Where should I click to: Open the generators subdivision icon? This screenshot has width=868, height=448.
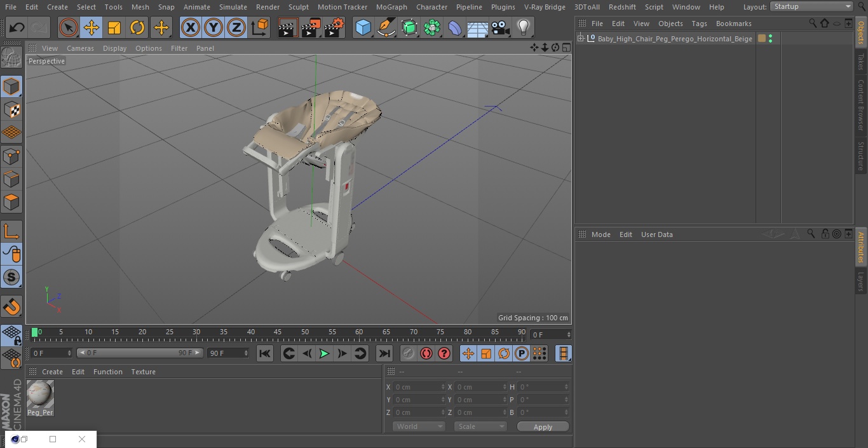tap(409, 27)
